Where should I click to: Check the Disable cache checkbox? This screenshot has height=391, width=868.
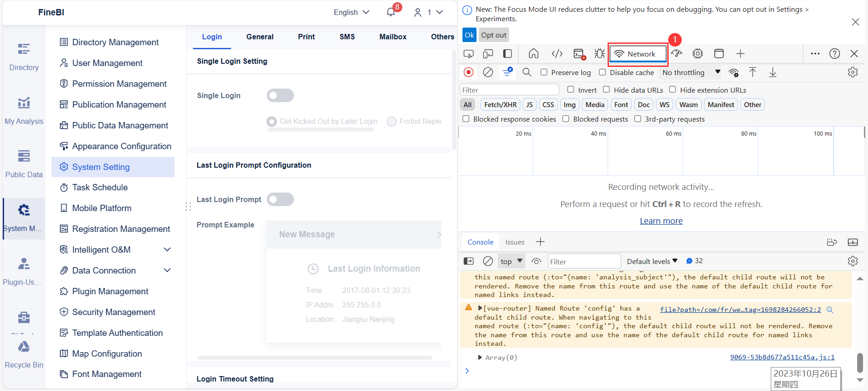point(602,72)
